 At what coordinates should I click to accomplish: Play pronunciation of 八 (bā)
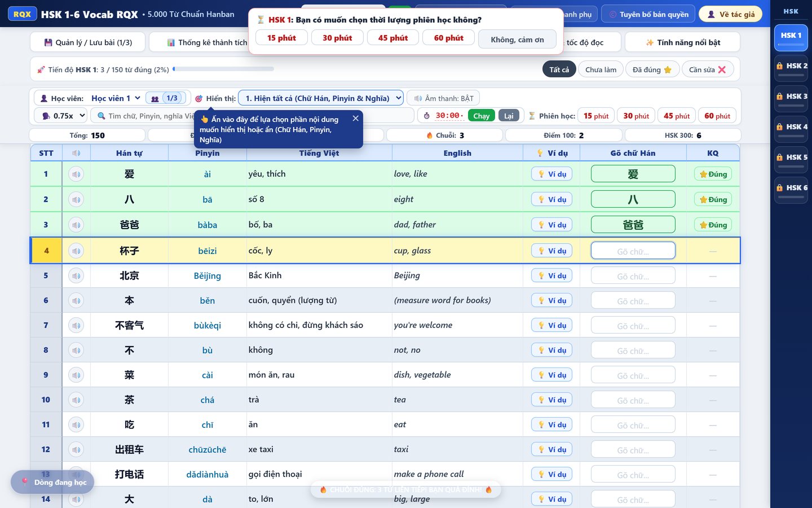point(76,200)
